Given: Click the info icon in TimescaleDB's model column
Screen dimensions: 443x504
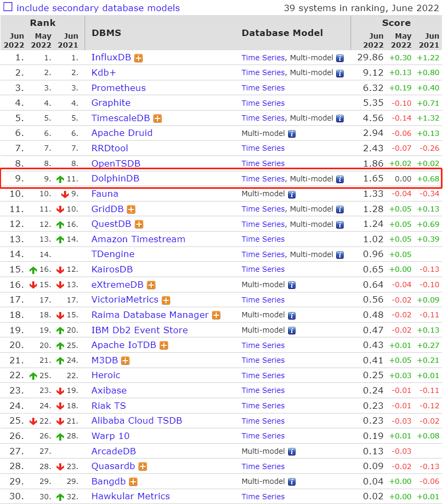Looking at the screenshot, I should coord(340,118).
